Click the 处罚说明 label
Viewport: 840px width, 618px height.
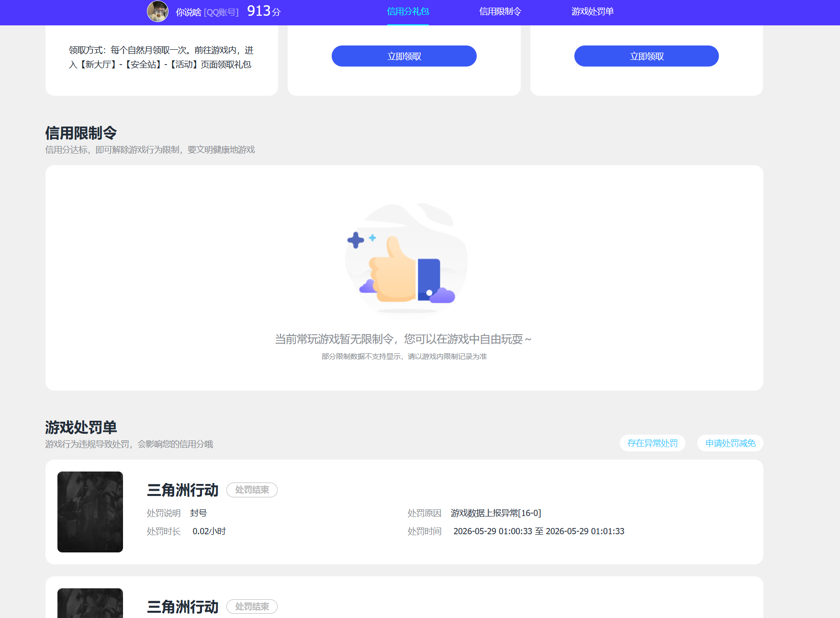click(x=164, y=513)
